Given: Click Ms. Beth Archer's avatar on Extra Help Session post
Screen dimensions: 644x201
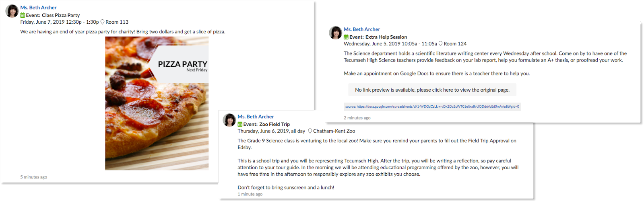Looking at the screenshot, I should coord(336,33).
